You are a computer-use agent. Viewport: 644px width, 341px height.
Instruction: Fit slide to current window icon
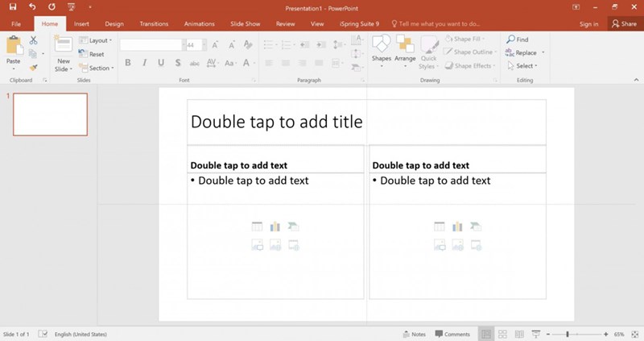pyautogui.click(x=634, y=334)
